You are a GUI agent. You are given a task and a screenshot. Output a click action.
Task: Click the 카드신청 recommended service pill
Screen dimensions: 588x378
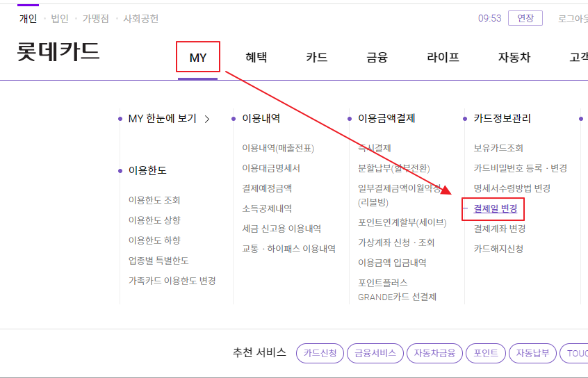pos(320,353)
